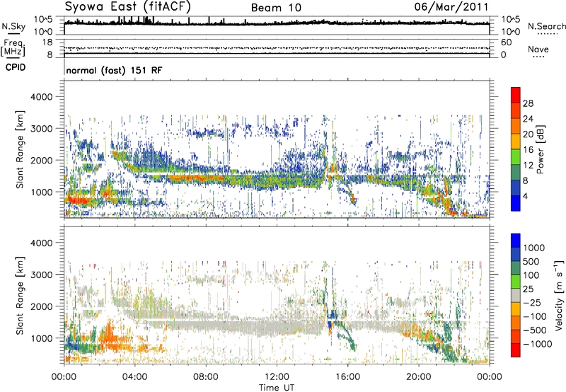566x392 pixels.
Task: Select the "Freq. [MHz]" axis label
Action: [13, 47]
